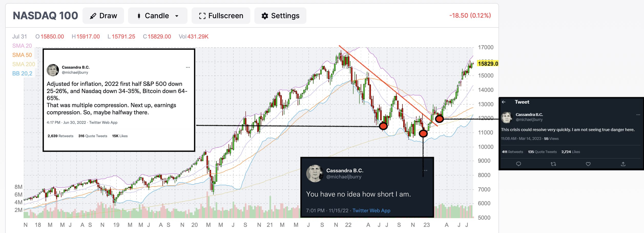Open the Candle chart type dropdown
This screenshot has width=644, height=233.
(158, 16)
